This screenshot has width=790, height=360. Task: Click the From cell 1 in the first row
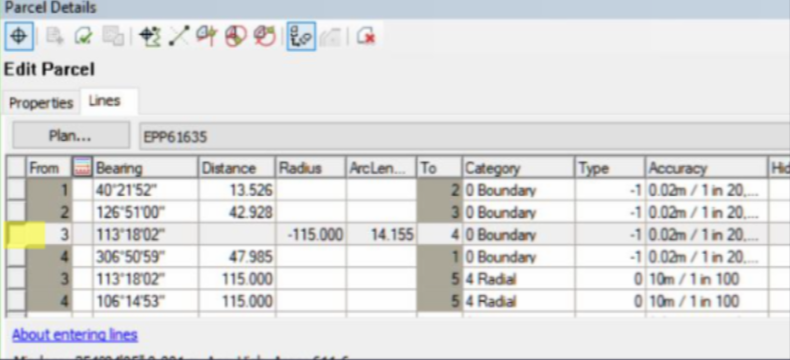(x=49, y=190)
